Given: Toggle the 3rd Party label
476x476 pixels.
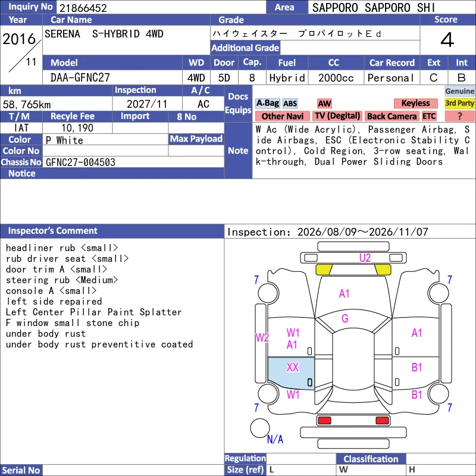Looking at the screenshot, I should (459, 103).
